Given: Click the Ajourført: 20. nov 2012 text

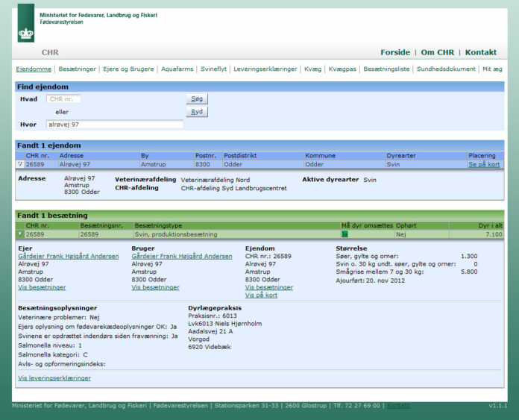Looking at the screenshot, I should click(370, 280).
